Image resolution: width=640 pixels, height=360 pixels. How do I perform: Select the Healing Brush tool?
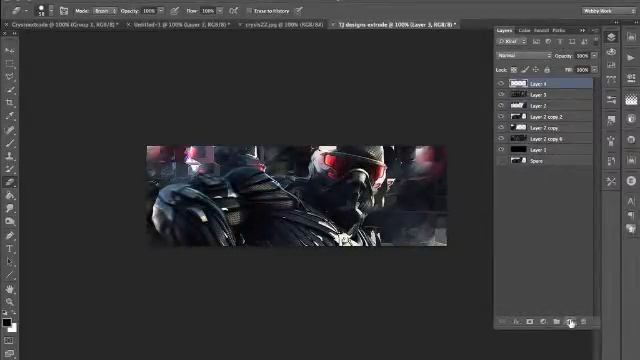tap(9, 130)
